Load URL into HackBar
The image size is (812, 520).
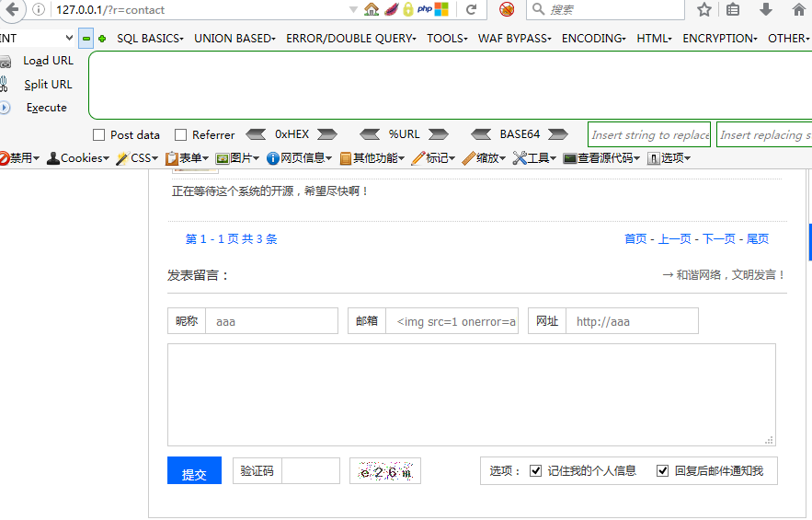[x=48, y=61]
